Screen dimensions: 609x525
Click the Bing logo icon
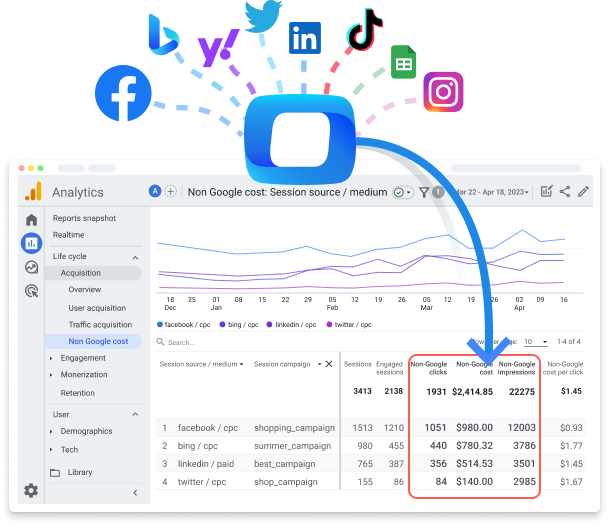click(x=164, y=35)
